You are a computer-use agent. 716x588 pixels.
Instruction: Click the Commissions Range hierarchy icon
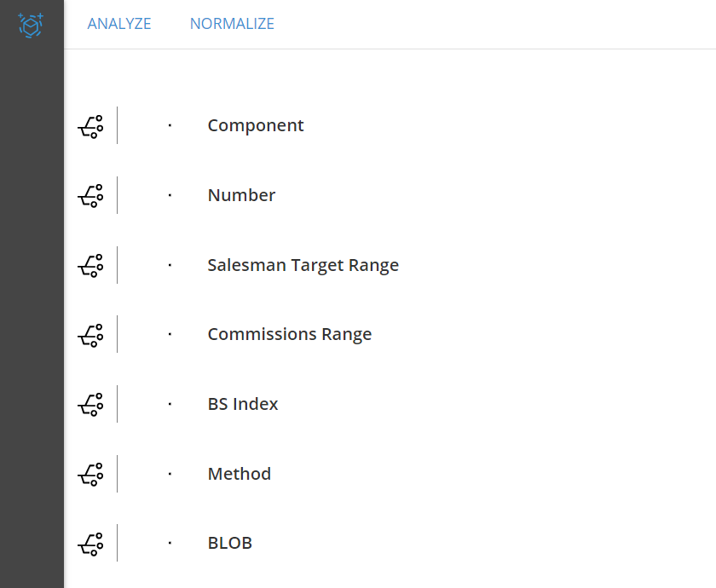coord(90,336)
